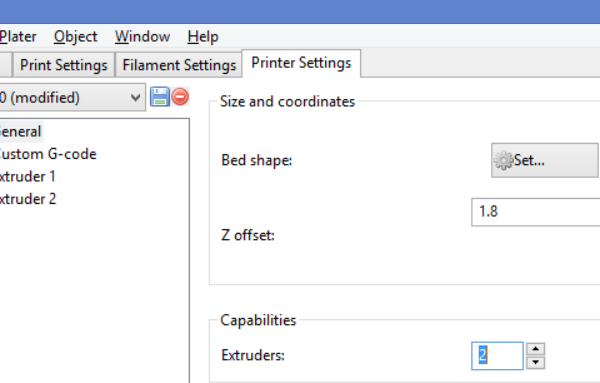
Task: Click the Set... bed shape button
Action: pyautogui.click(x=545, y=160)
